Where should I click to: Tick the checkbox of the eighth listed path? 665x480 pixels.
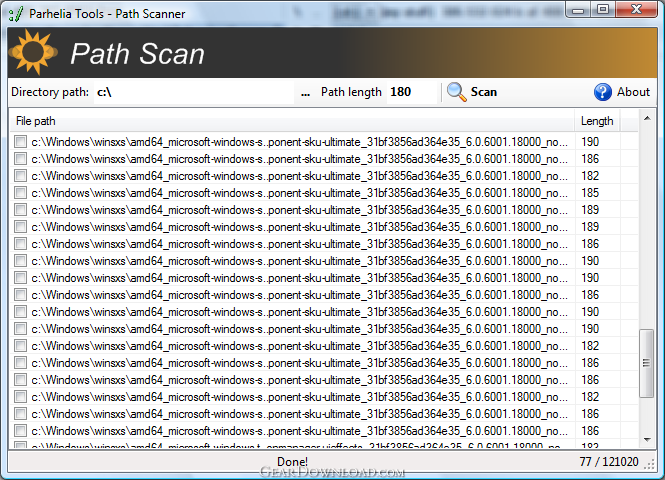point(20,260)
